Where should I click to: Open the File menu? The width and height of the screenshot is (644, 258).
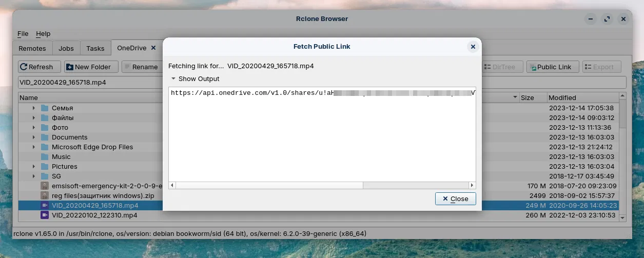pyautogui.click(x=23, y=34)
